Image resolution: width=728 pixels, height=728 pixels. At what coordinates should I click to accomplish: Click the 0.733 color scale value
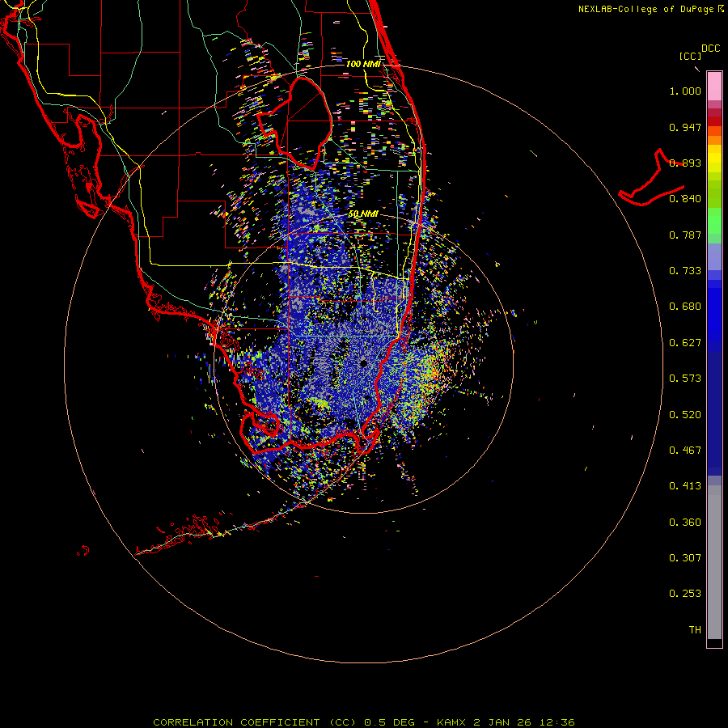(685, 271)
